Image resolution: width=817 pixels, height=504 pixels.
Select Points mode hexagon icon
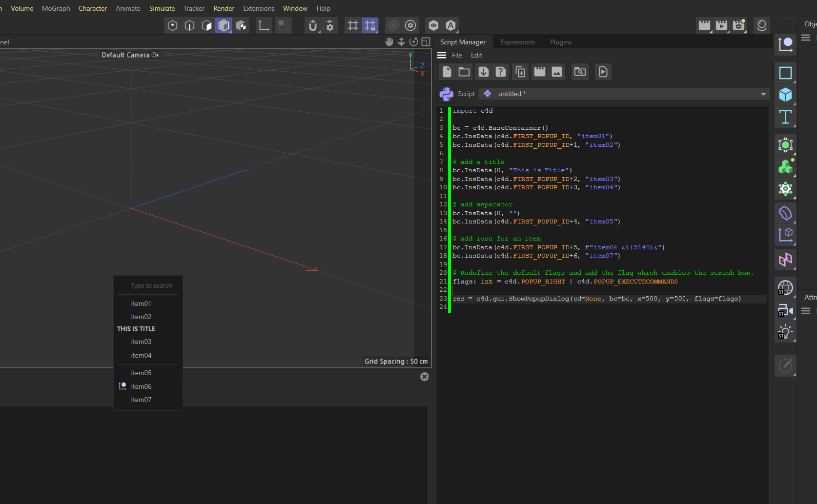pyautogui.click(x=172, y=25)
